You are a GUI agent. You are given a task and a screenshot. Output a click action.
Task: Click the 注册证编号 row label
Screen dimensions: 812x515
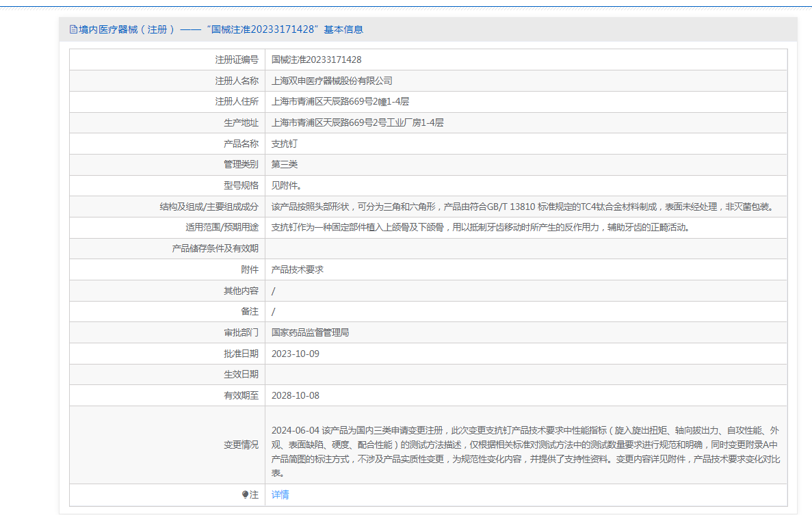coord(237,60)
